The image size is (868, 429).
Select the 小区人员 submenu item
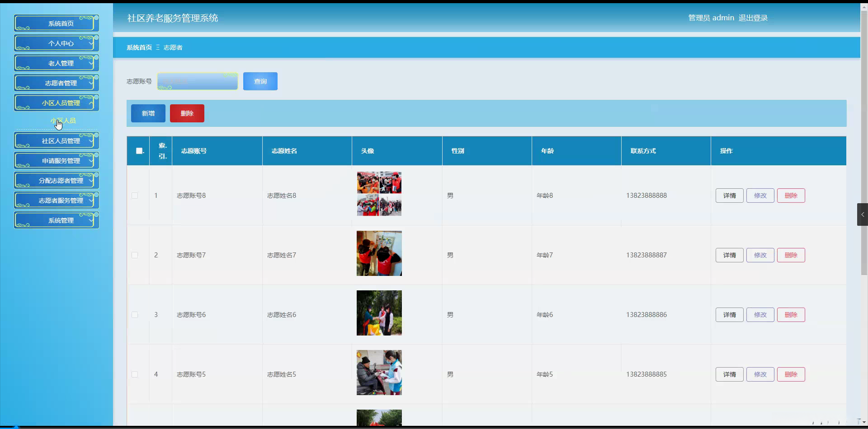[63, 121]
